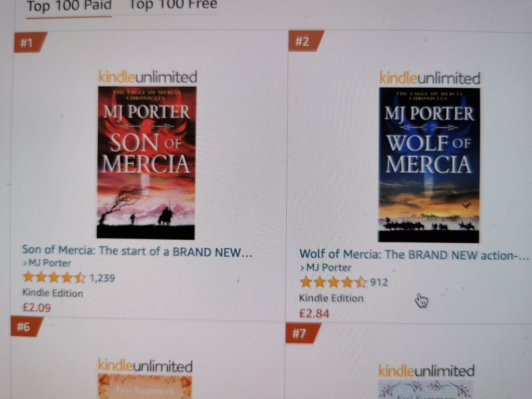Open the Son of Mercia book cover
The image size is (532, 399).
(147, 163)
